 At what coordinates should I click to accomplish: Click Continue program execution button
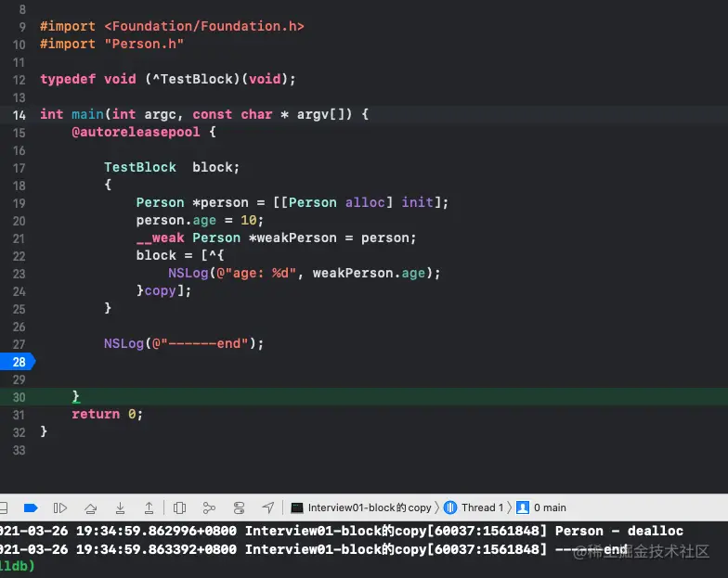pos(59,508)
